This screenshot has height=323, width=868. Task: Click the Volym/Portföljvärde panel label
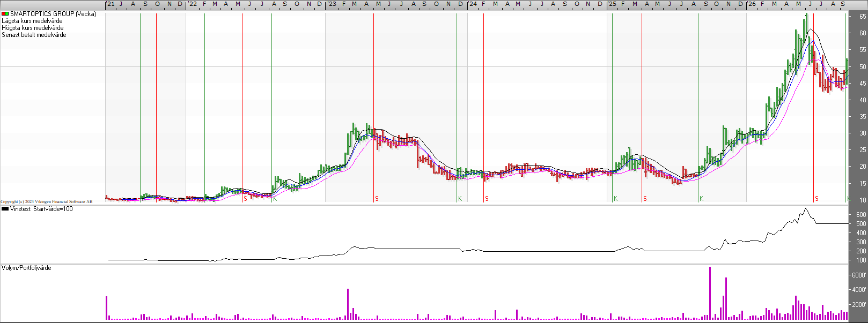tap(26, 268)
